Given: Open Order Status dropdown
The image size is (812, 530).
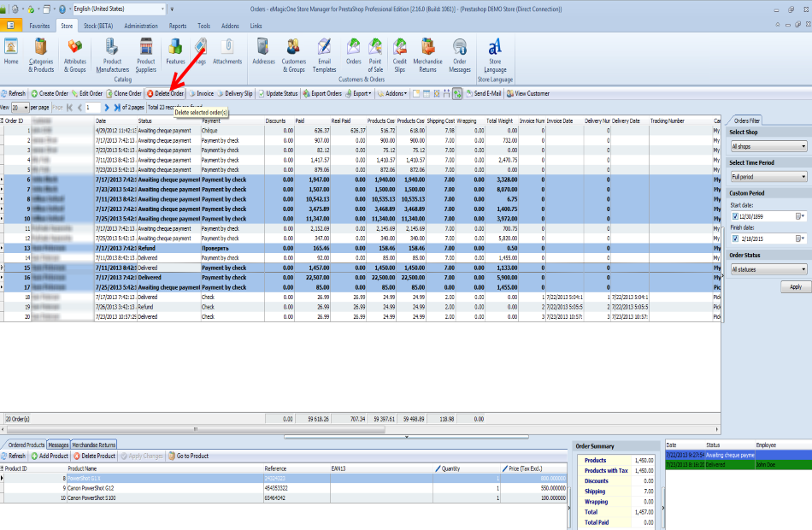Looking at the screenshot, I should pyautogui.click(x=768, y=269).
